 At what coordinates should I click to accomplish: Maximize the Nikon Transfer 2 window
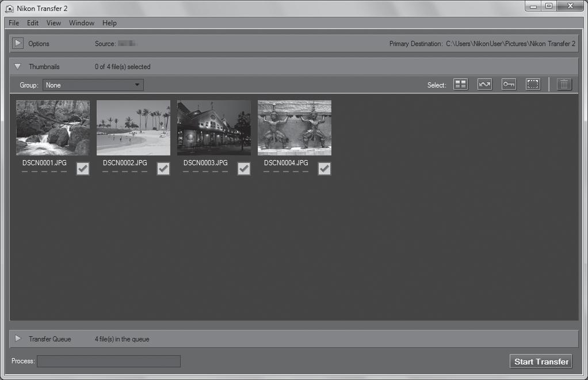[549, 6]
